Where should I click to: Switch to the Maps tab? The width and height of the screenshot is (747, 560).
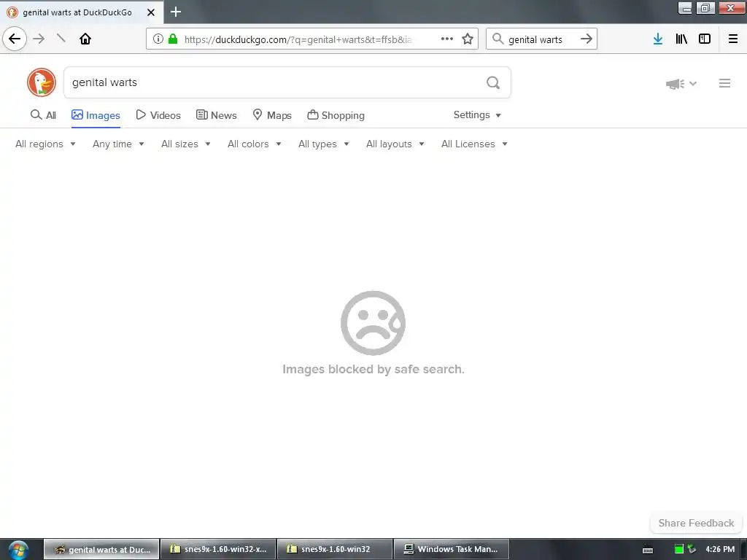point(271,115)
